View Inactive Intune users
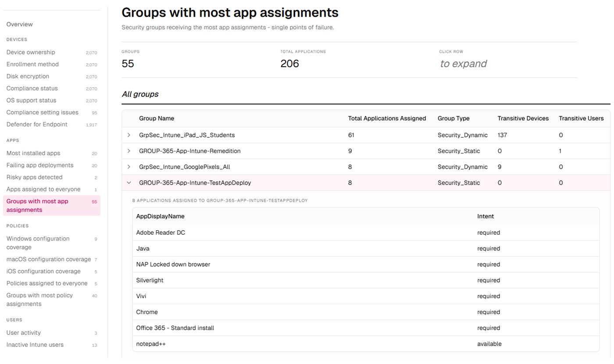614x364 pixels. (x=52, y=345)
